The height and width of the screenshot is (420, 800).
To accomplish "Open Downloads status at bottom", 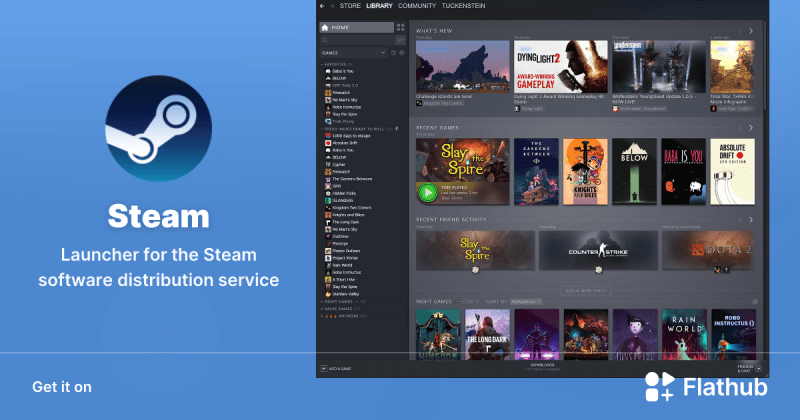I will point(542,367).
